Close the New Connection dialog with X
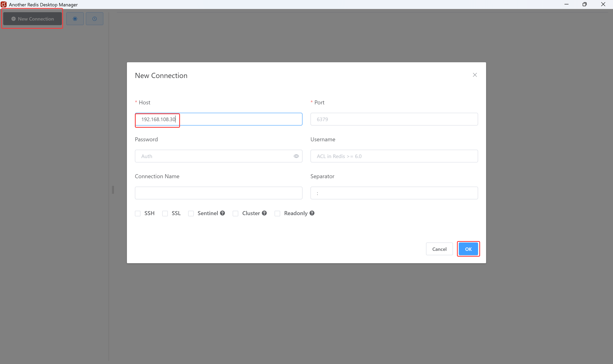613x364 pixels. tap(475, 75)
